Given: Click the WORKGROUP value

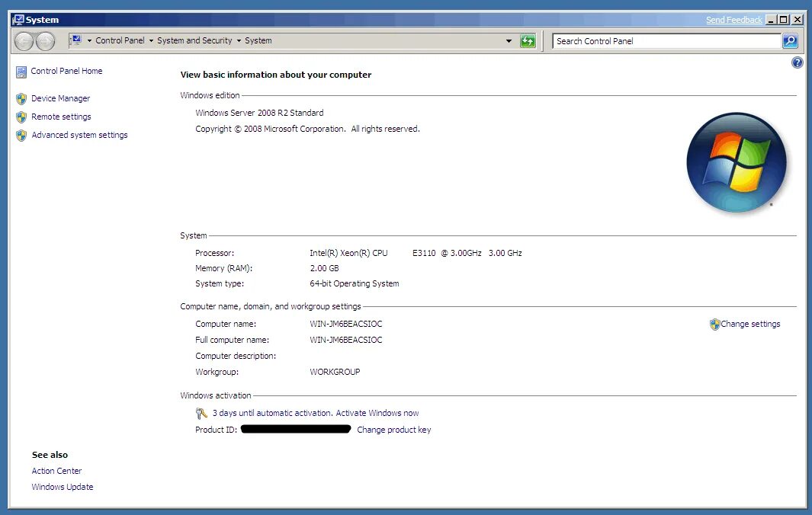Looking at the screenshot, I should click(335, 372).
